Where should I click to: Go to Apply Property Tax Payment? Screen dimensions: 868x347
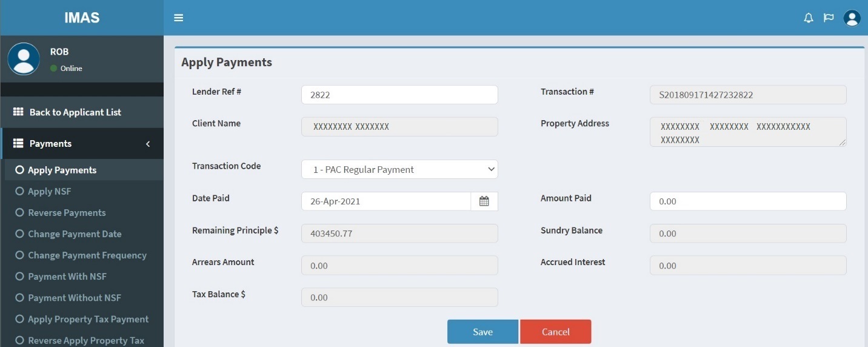click(x=88, y=319)
